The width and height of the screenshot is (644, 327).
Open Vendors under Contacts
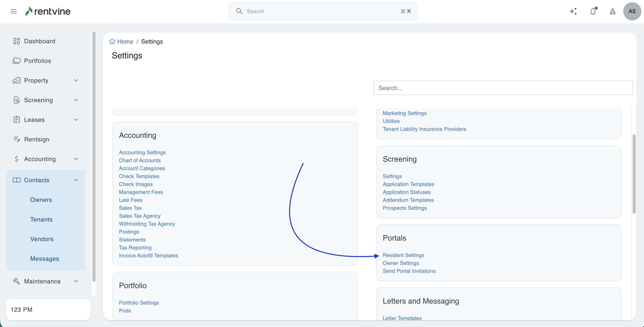42,239
